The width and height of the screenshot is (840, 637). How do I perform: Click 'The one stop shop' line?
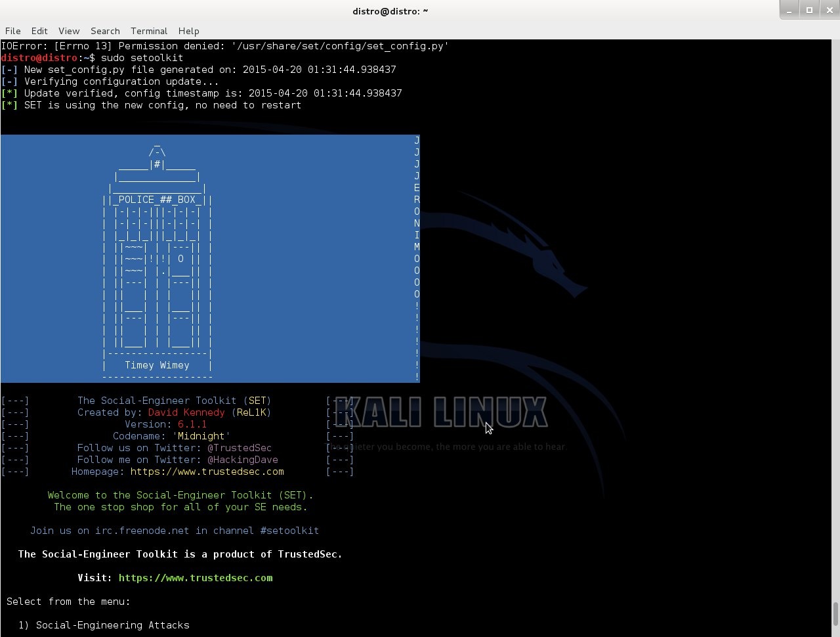pyautogui.click(x=180, y=507)
